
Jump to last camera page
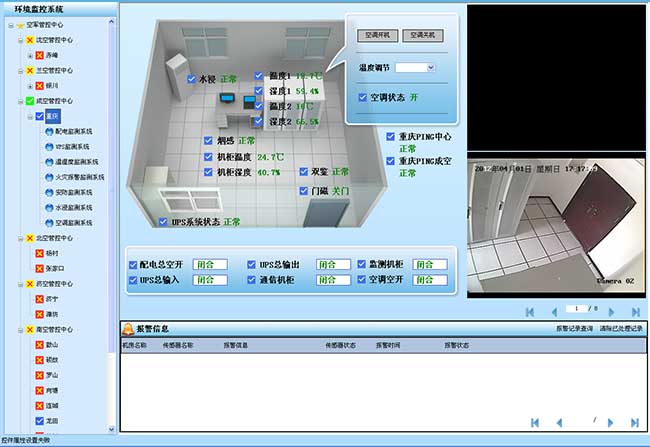[636, 311]
